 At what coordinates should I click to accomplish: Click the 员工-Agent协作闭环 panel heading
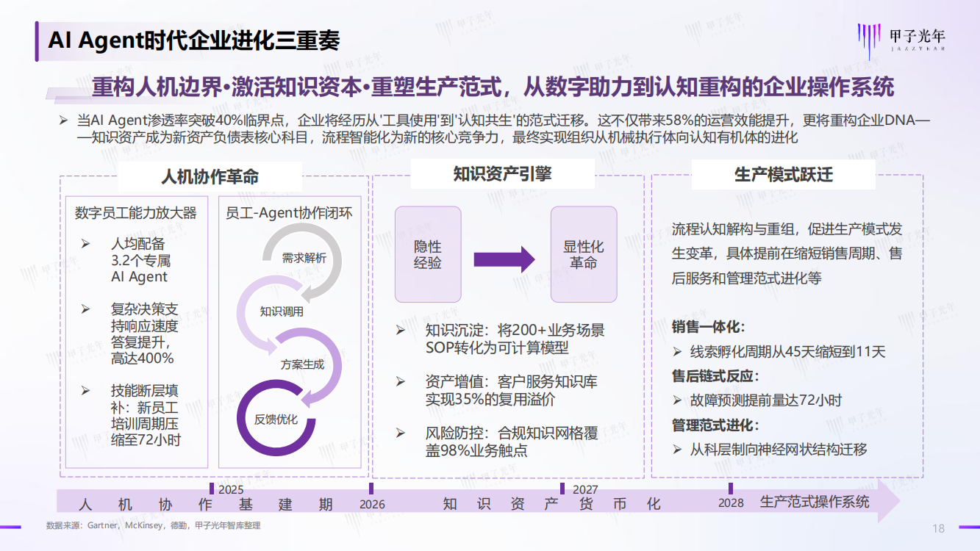coord(289,213)
